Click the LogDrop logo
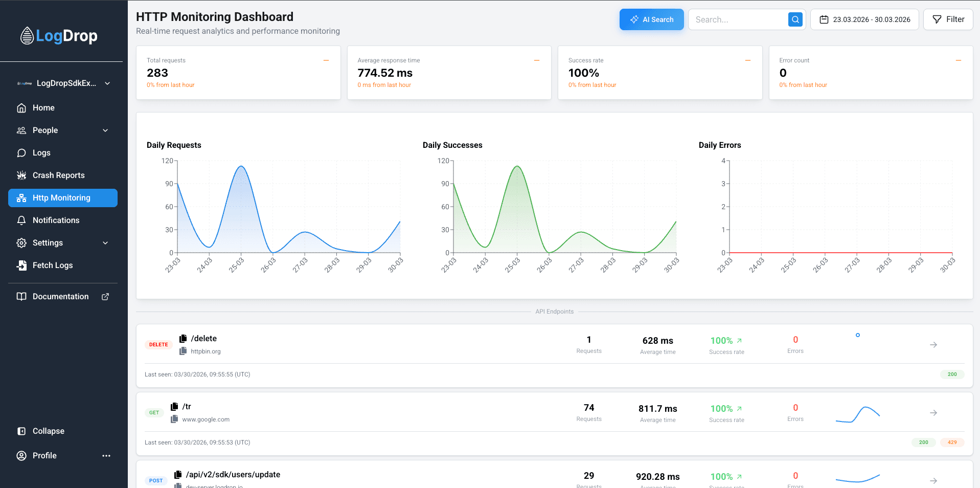Viewport: 980px width, 488px height. click(x=59, y=36)
